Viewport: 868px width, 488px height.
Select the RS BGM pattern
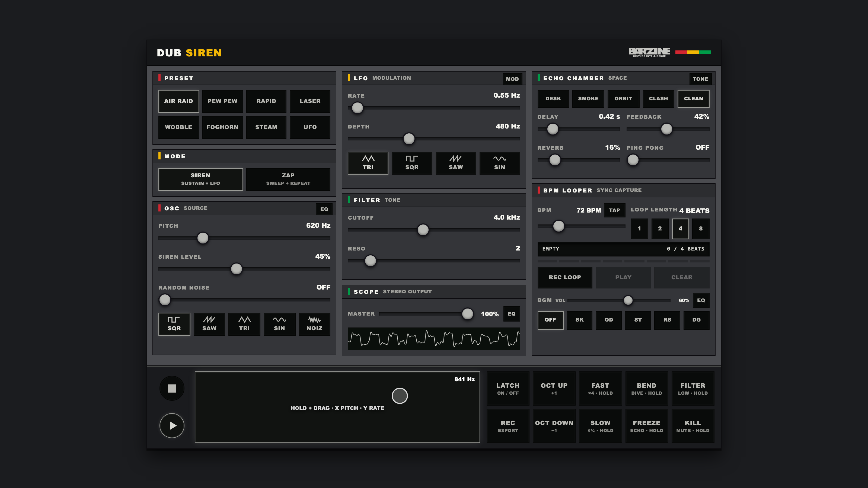point(667,320)
